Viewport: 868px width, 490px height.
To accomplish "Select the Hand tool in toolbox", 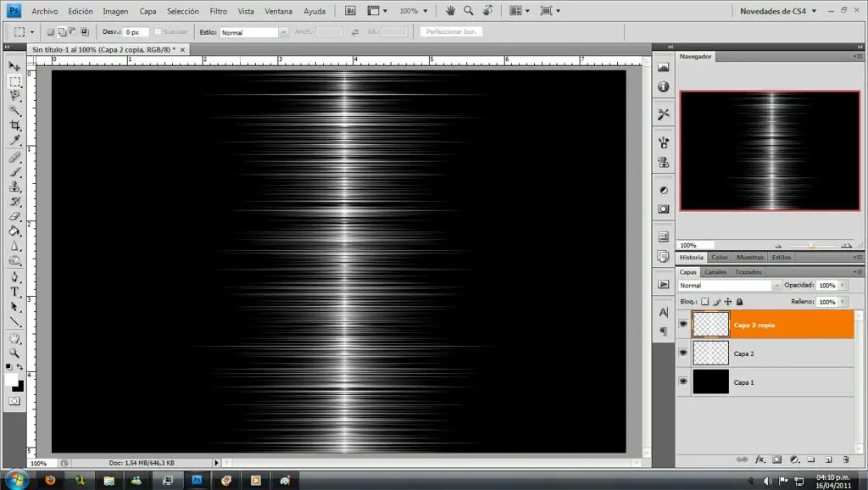I will [x=14, y=337].
